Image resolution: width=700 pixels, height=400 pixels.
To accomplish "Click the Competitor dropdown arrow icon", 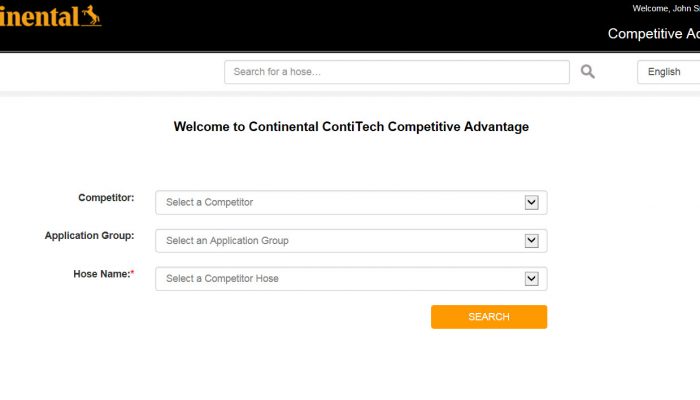I will [532, 202].
